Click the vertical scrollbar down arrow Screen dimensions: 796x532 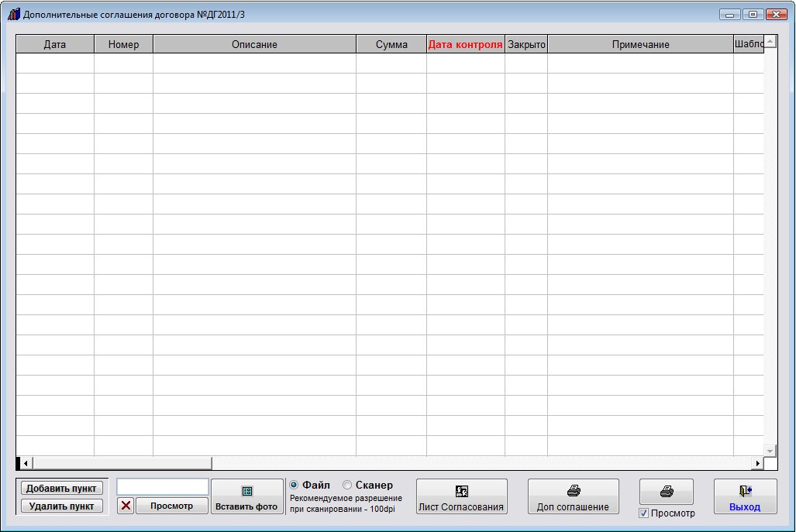point(770,451)
